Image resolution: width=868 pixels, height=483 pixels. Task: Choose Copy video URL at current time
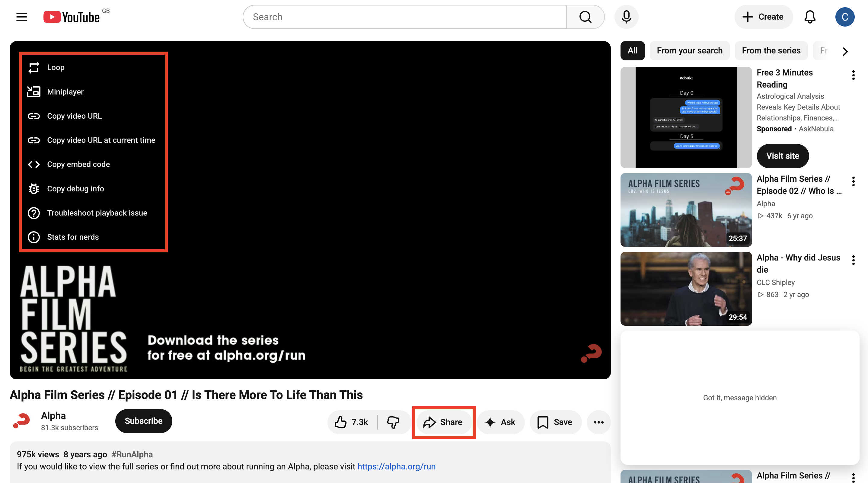(x=93, y=140)
